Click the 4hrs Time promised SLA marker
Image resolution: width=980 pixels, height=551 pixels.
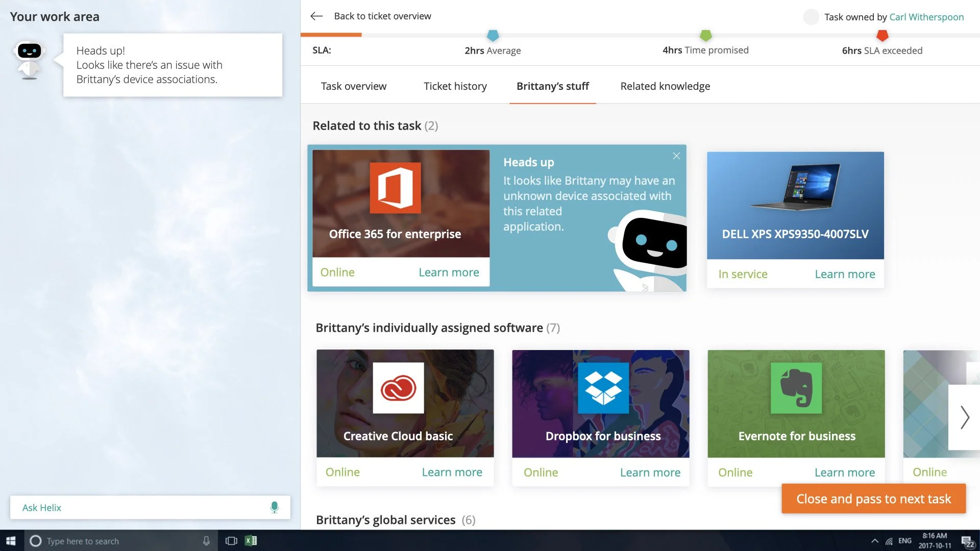(x=705, y=36)
